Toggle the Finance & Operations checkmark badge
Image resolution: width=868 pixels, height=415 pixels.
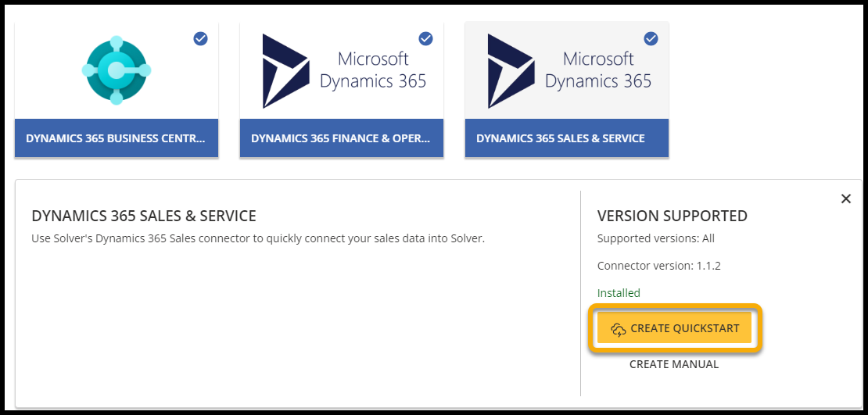tap(426, 38)
